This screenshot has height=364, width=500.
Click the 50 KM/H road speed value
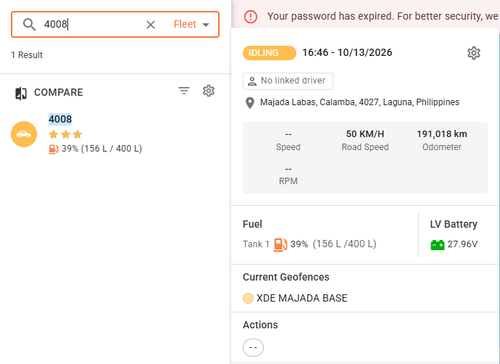pyautogui.click(x=365, y=134)
